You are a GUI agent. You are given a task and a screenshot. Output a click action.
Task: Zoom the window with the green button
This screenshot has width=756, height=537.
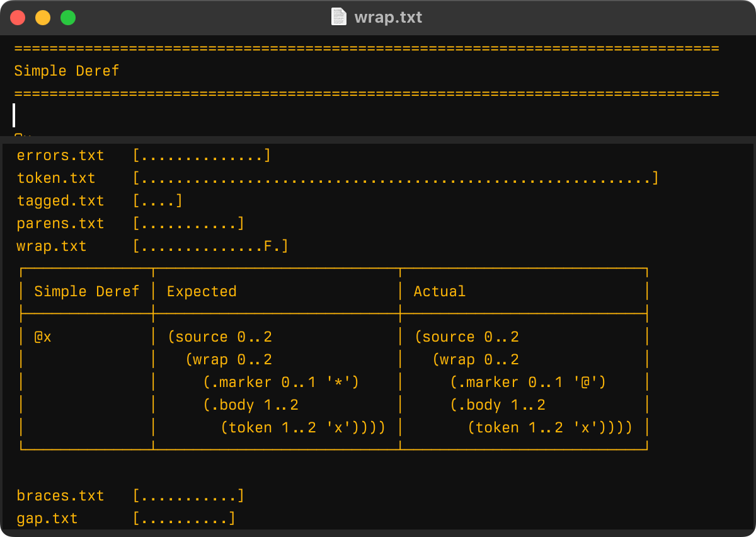point(68,18)
